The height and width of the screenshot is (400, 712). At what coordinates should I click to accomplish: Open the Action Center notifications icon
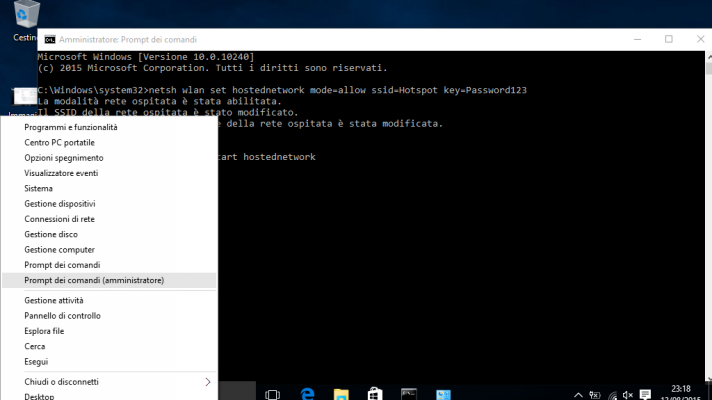click(645, 395)
